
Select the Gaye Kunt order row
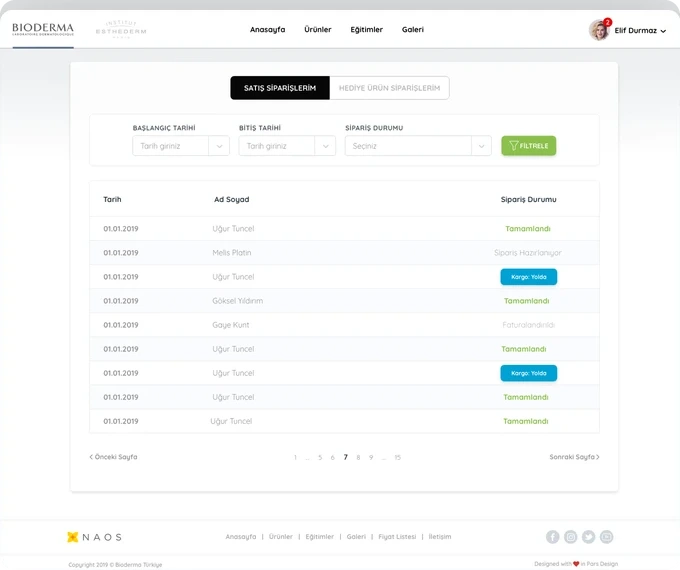pyautogui.click(x=344, y=325)
